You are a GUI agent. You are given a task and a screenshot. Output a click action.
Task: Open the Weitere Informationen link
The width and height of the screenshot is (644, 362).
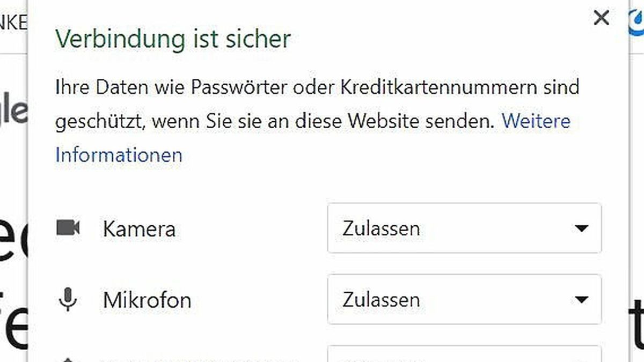536,121
